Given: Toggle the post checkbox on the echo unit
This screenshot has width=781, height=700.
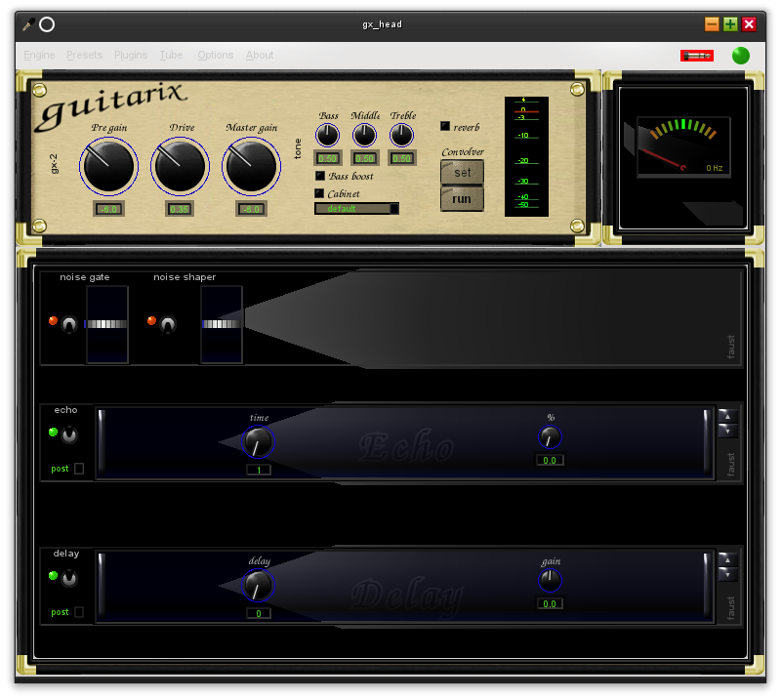Looking at the screenshot, I should click(81, 469).
